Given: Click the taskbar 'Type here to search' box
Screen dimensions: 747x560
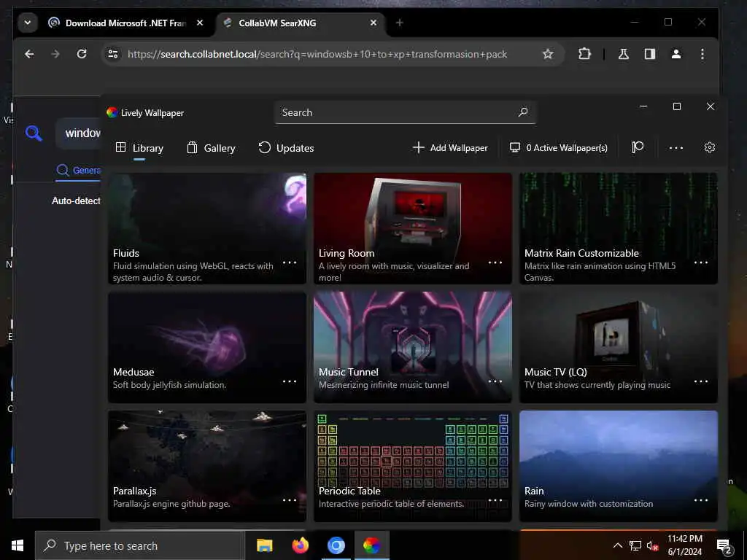Looking at the screenshot, I should (139, 545).
